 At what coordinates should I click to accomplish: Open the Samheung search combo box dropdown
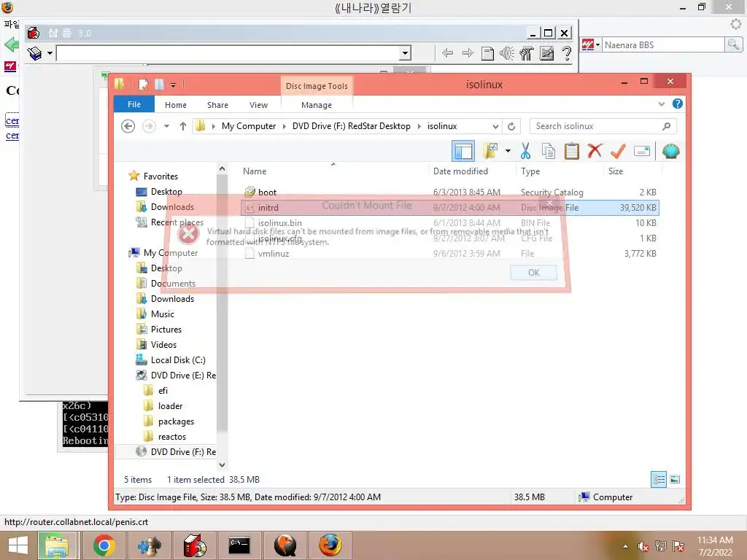point(405,52)
